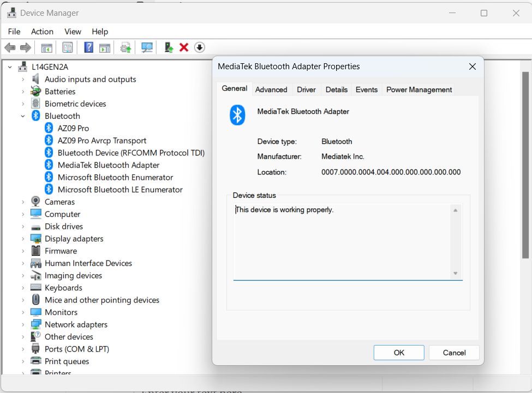Collapse the L14GEN2A root node

coord(10,67)
